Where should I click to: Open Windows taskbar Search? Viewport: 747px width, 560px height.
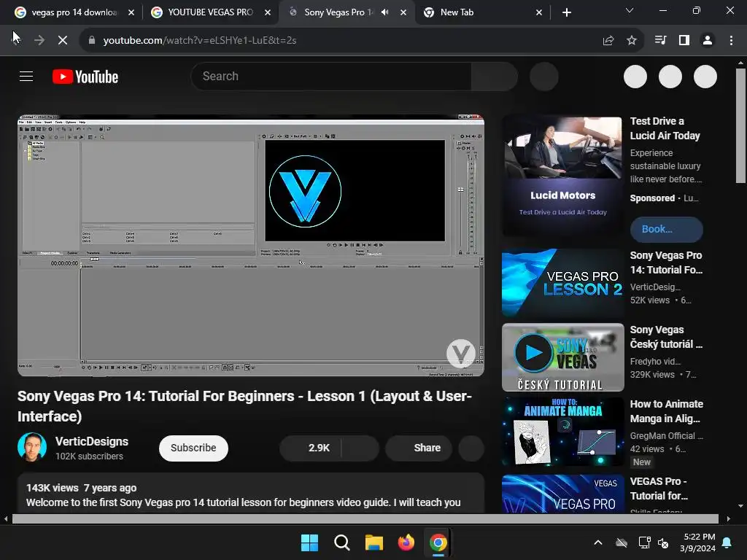pos(341,542)
